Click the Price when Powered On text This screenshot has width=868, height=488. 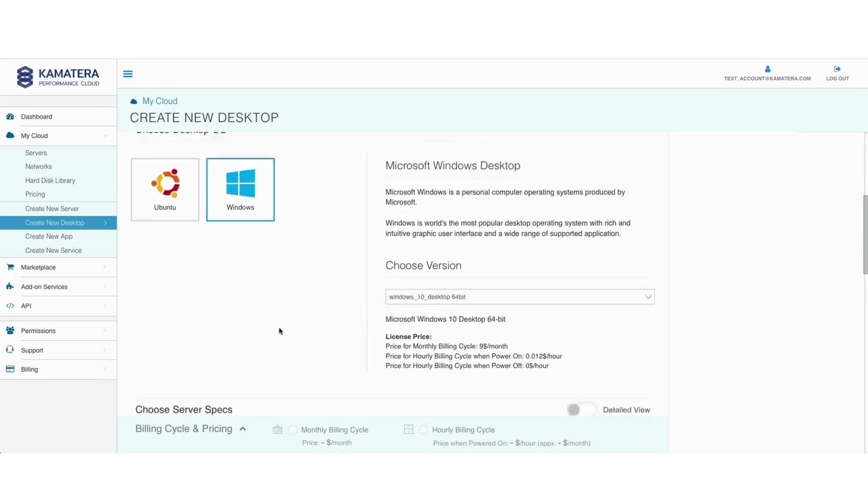512,443
